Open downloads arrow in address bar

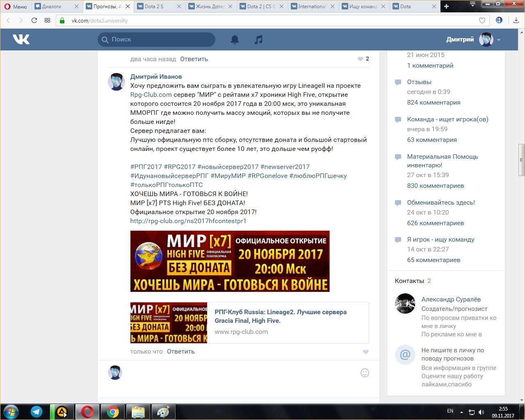click(x=516, y=21)
